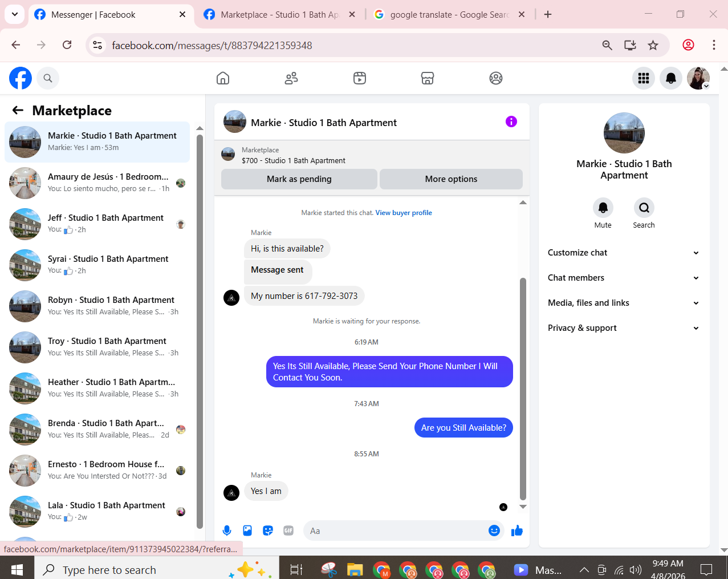Switch to Marketplace - Studio 1 Bath tab
Viewport: 728px width, 579px height.
279,15
